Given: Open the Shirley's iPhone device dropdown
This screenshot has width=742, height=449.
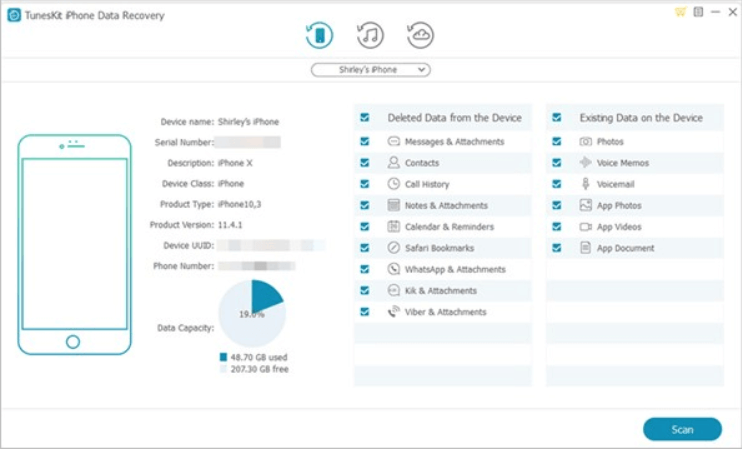Looking at the screenshot, I should click(x=370, y=70).
